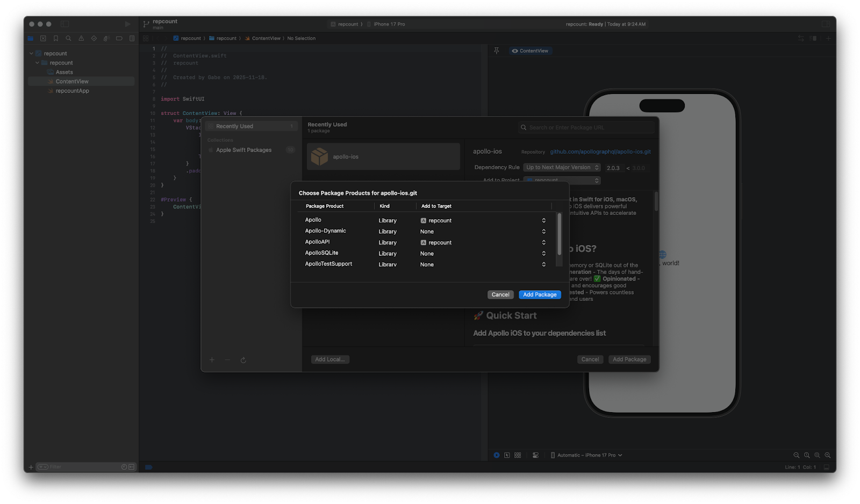Change ApolloAPI target dropdown
The width and height of the screenshot is (860, 504).
click(483, 242)
